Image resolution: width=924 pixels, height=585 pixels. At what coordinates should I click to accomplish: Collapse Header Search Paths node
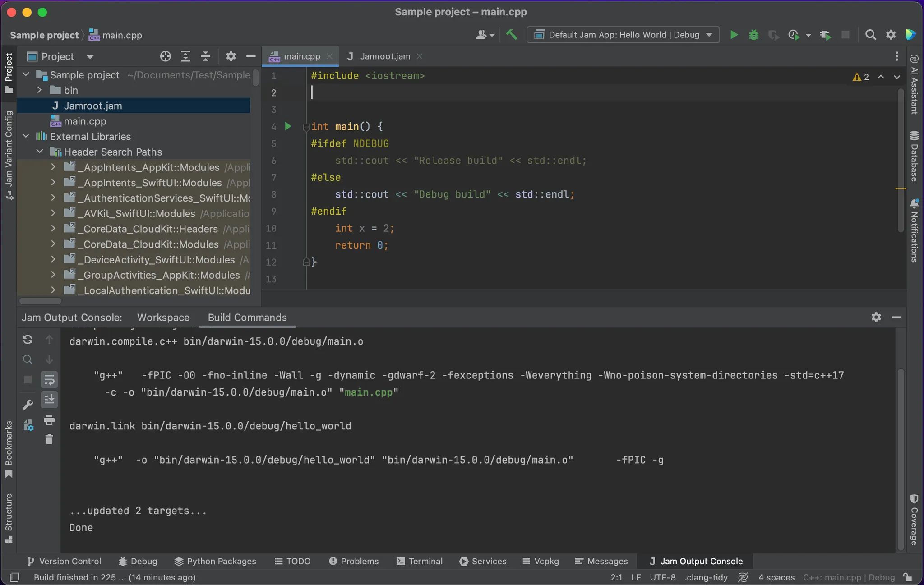point(39,151)
